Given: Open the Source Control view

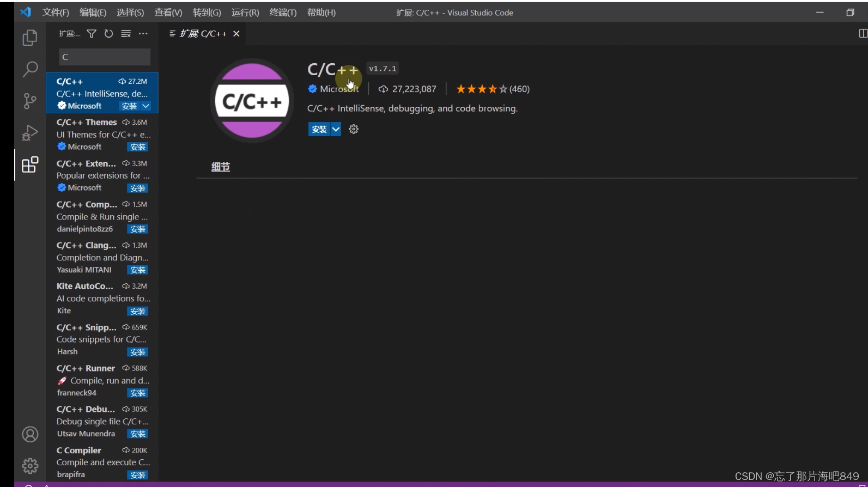Looking at the screenshot, I should [x=30, y=101].
